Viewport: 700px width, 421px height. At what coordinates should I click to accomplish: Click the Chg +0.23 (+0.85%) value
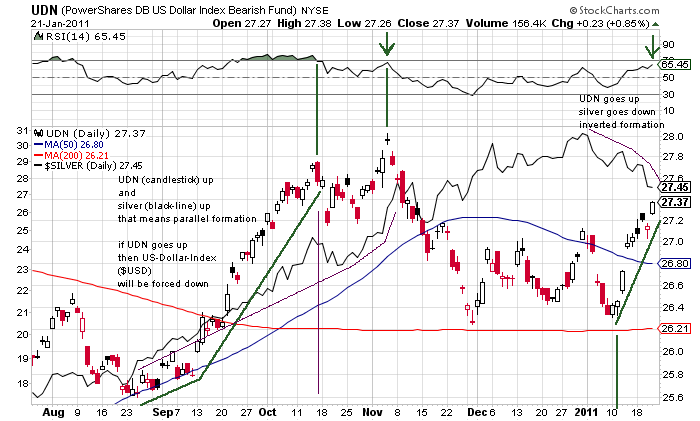click(601, 23)
